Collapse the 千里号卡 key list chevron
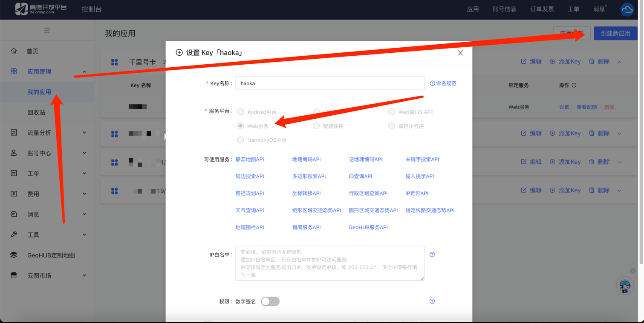 619,61
